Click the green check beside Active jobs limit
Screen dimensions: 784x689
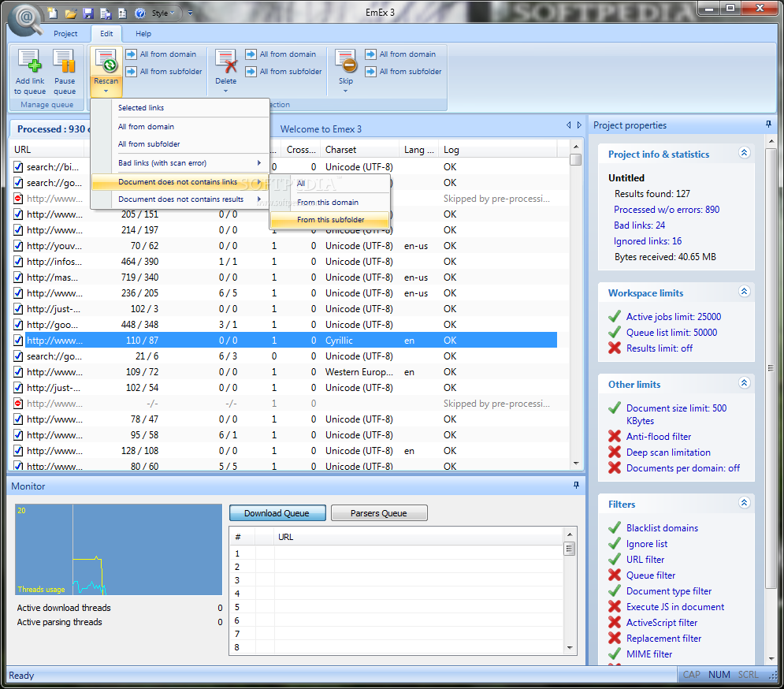click(x=615, y=316)
